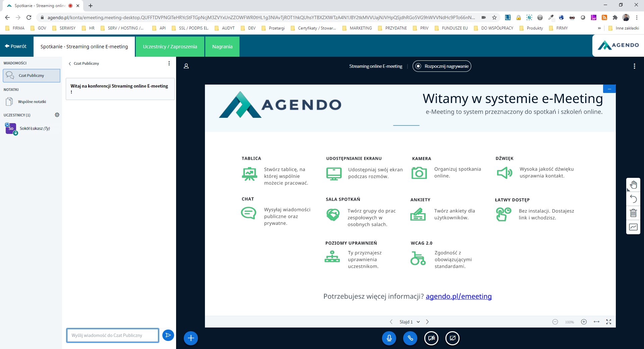Toggle the user list person icon

[186, 66]
